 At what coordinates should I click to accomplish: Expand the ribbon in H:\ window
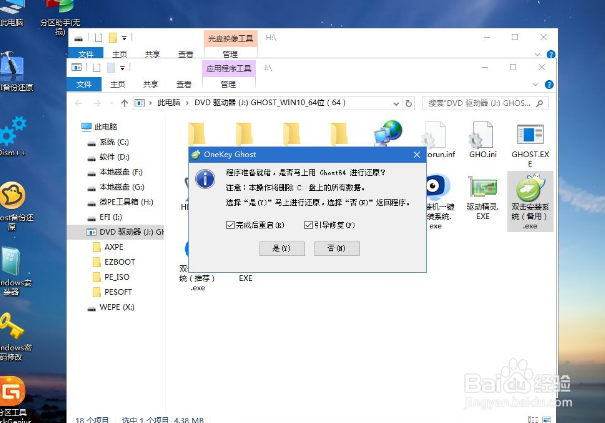click(537, 54)
